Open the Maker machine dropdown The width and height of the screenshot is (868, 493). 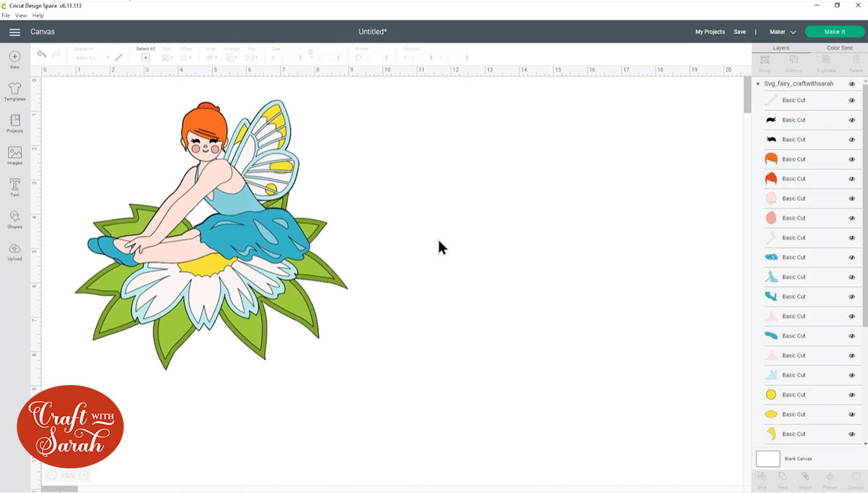pyautogui.click(x=781, y=32)
